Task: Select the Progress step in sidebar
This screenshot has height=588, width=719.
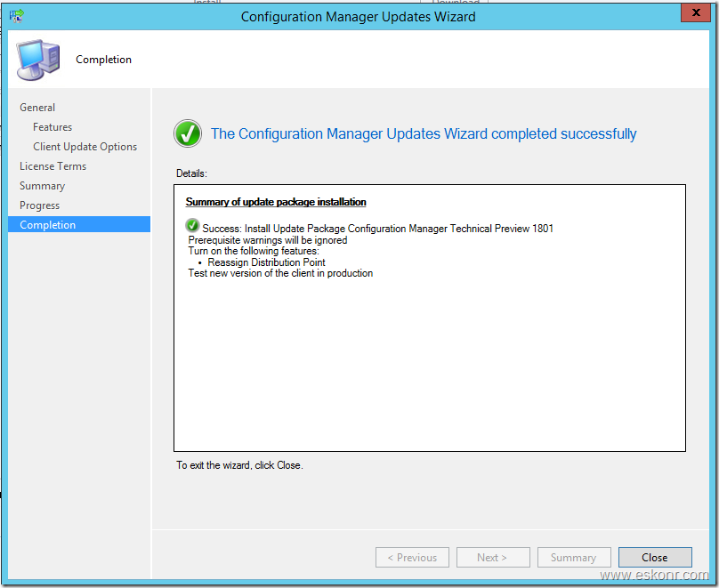Action: (39, 205)
